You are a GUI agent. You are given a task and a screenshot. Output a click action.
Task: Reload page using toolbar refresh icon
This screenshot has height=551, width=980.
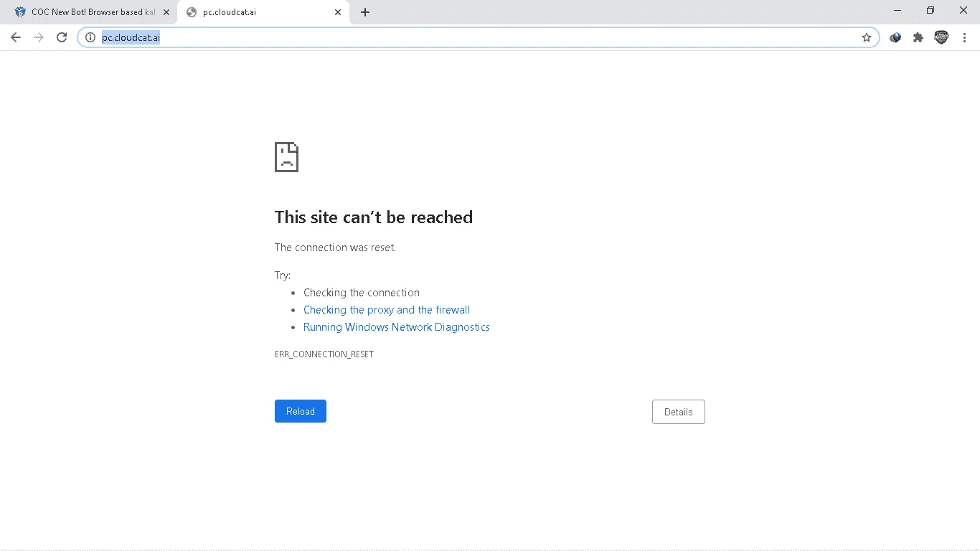(62, 37)
